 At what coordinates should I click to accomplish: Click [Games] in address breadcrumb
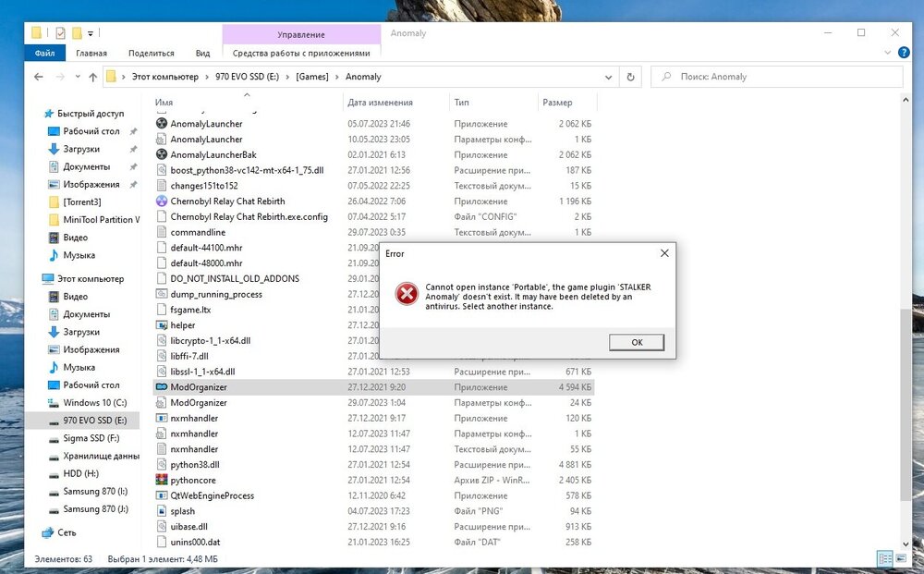(312, 77)
